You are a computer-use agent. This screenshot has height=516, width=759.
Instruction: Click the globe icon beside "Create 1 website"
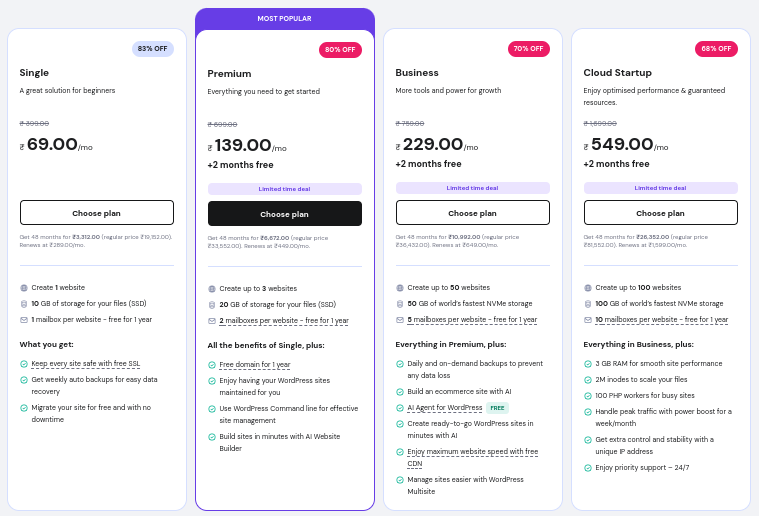coord(24,287)
